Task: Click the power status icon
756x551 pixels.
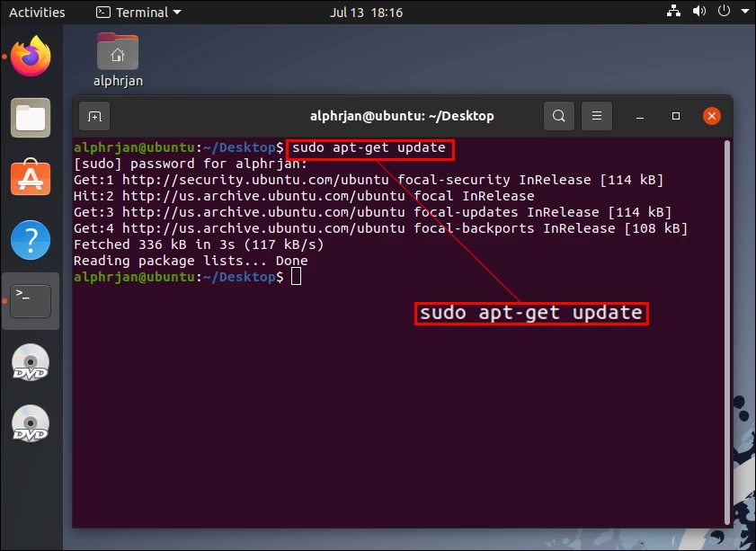Action: point(722,12)
